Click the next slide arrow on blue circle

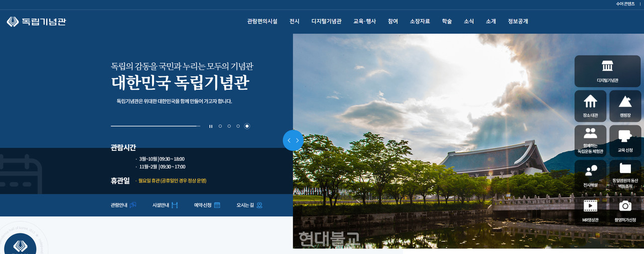tap(297, 140)
